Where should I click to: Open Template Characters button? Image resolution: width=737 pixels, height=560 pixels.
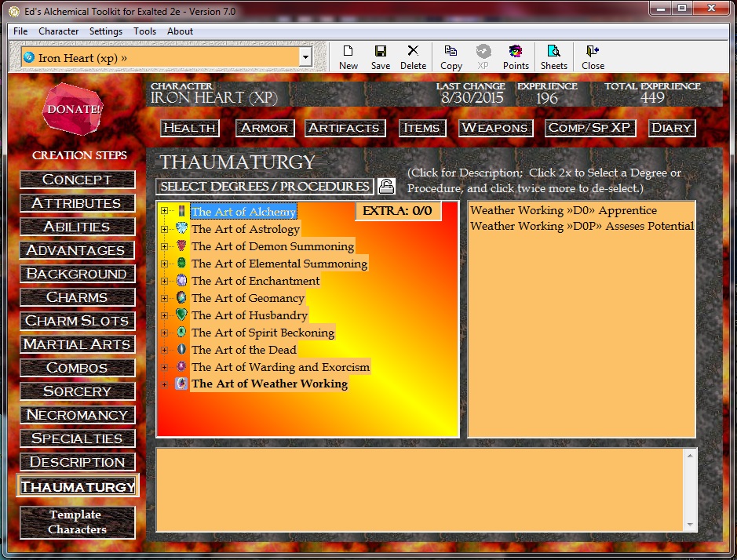(77, 522)
